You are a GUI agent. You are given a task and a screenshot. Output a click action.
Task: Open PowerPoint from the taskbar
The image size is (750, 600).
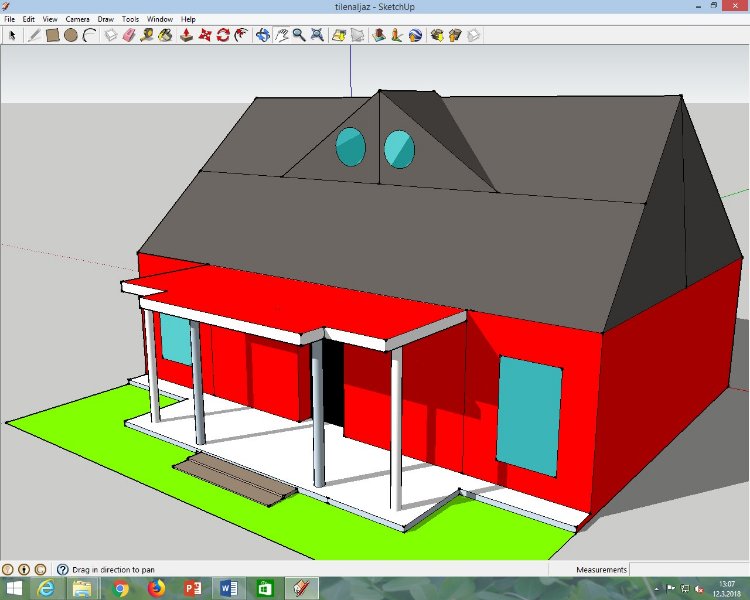pos(193,588)
